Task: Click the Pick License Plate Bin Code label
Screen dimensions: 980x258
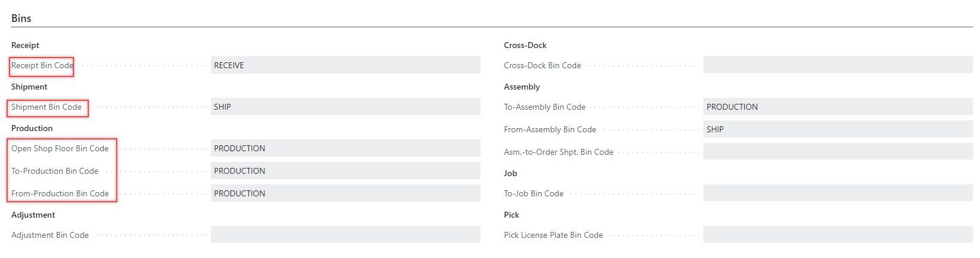Action: coord(553,235)
